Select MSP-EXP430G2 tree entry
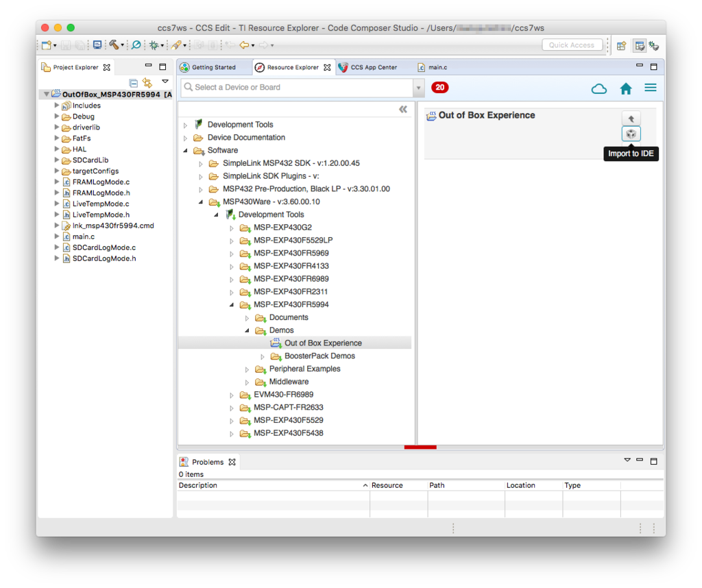Screen dimensions: 702x588 [x=282, y=228]
